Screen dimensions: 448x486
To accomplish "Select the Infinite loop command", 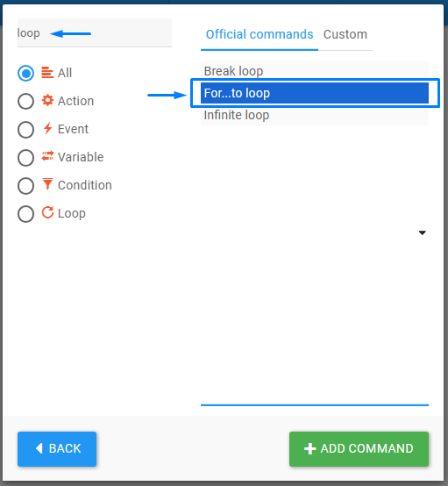I will (x=315, y=115).
